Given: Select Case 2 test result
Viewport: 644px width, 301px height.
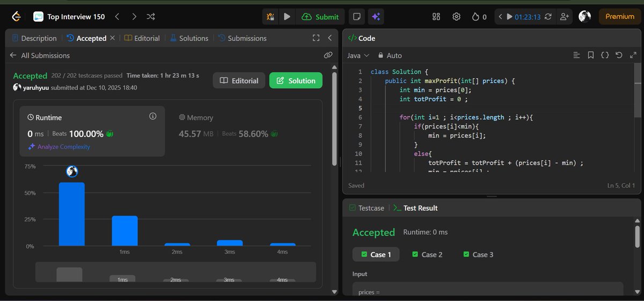Looking at the screenshot, I should tap(427, 254).
